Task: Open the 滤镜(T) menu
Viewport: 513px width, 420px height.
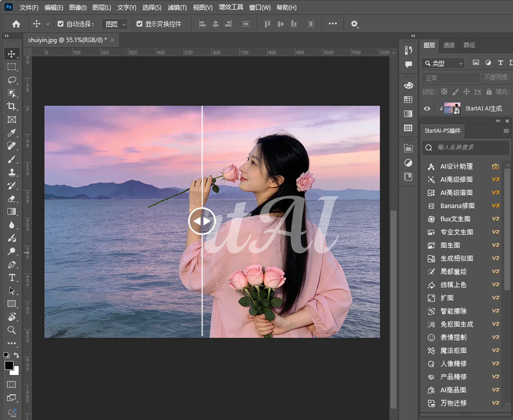Action: [177, 7]
